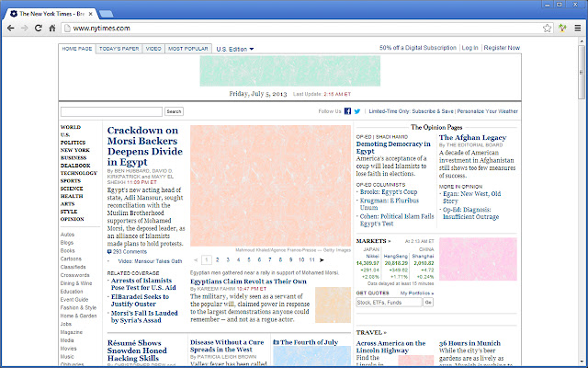Open Résumé Shows Snowden Honed Hacking Skills
The height and width of the screenshot is (368, 588).
137,351
